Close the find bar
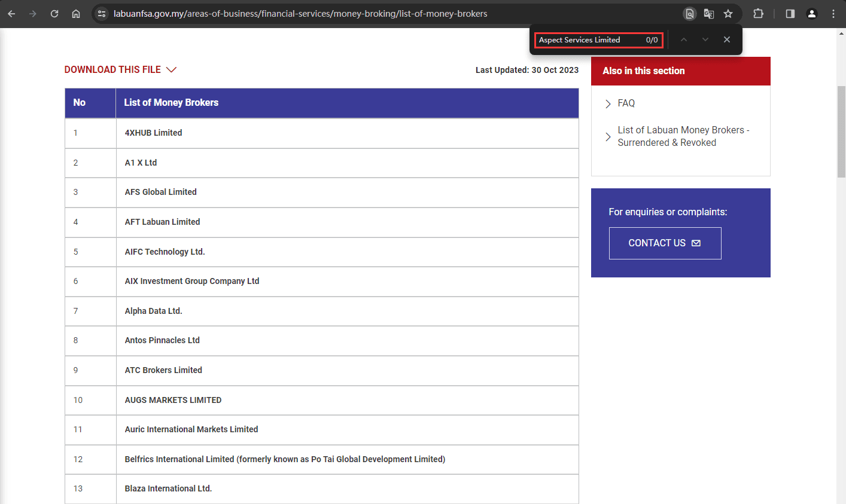This screenshot has height=504, width=846. (x=727, y=39)
